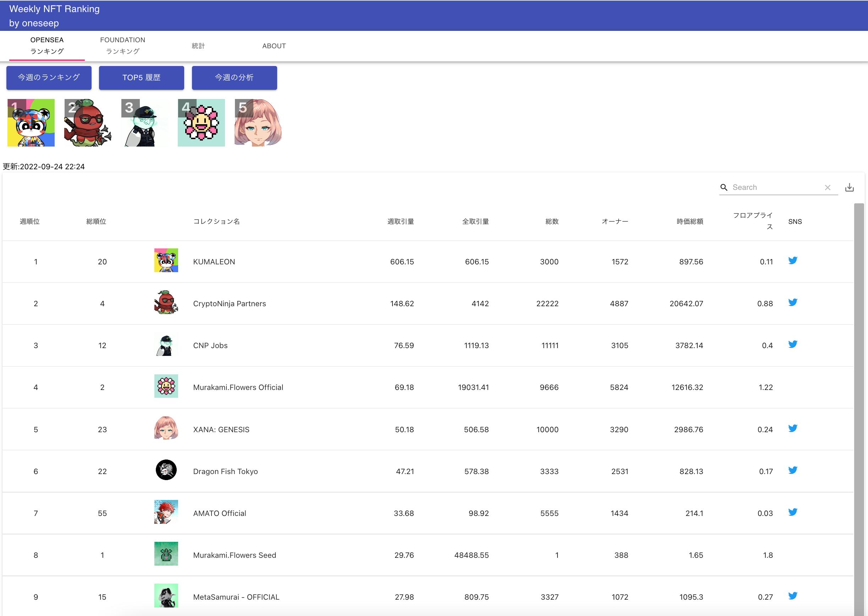This screenshot has width=868, height=616.
Task: Sort by オーナー column header
Action: pyautogui.click(x=615, y=221)
